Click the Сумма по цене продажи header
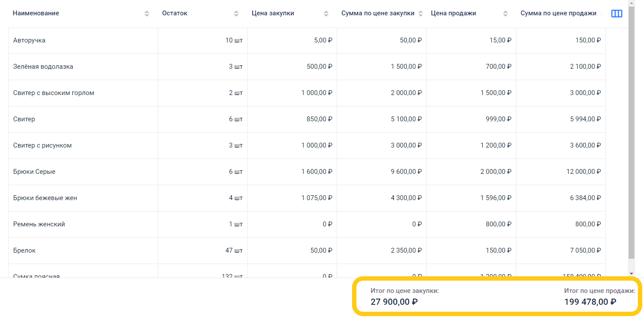This screenshot has height=317, width=644. point(558,13)
